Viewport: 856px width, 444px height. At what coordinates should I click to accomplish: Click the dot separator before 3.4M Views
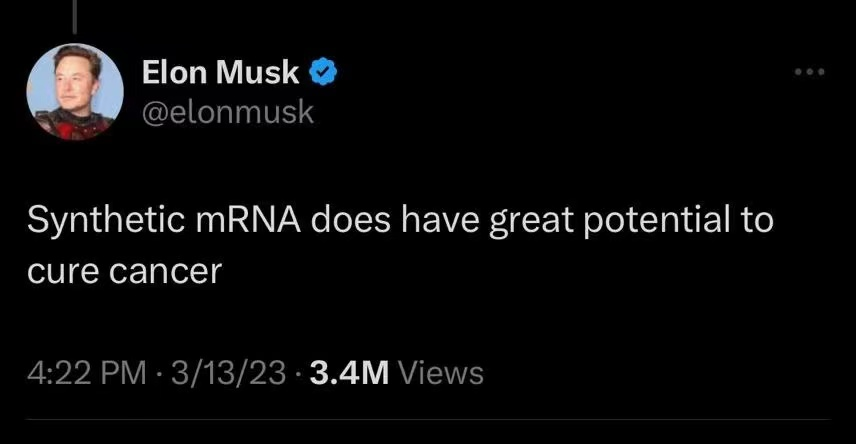click(297, 373)
